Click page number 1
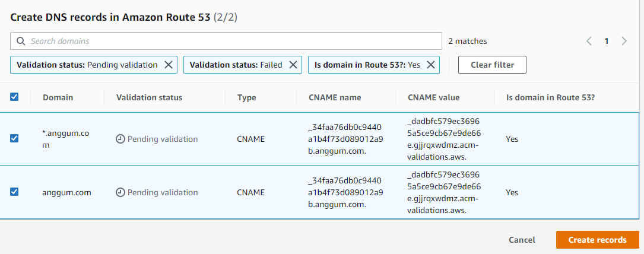The height and width of the screenshot is (254, 644). tap(606, 41)
